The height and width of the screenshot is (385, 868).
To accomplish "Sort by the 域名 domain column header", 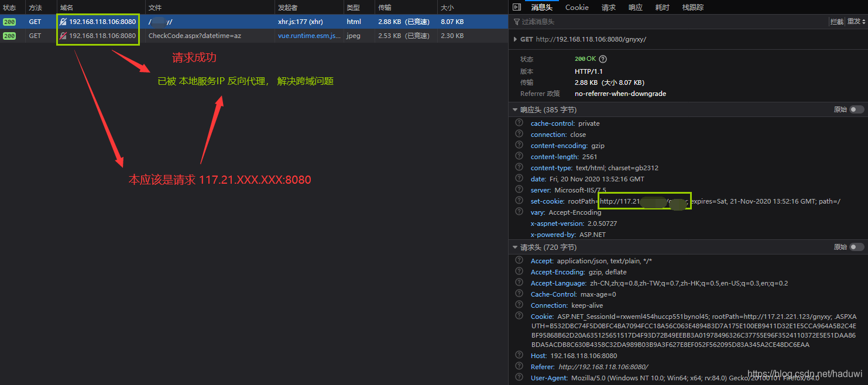I will [101, 7].
